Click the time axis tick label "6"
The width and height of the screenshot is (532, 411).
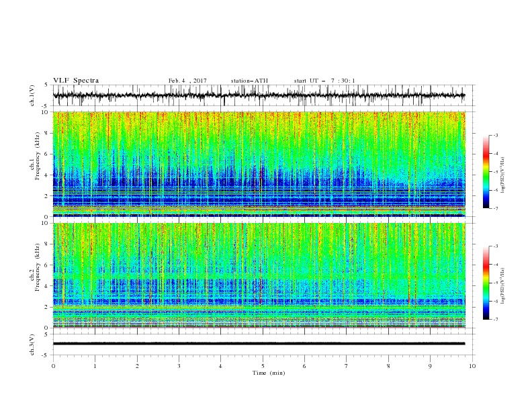(x=304, y=366)
